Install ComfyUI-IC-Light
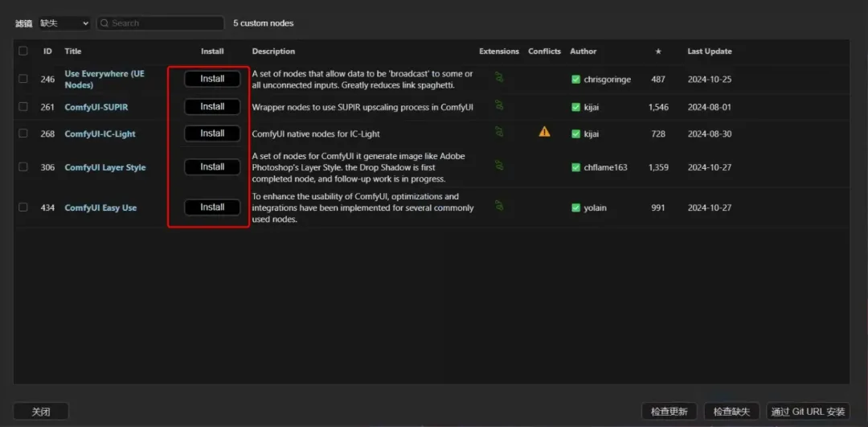The image size is (868, 427). pos(212,133)
